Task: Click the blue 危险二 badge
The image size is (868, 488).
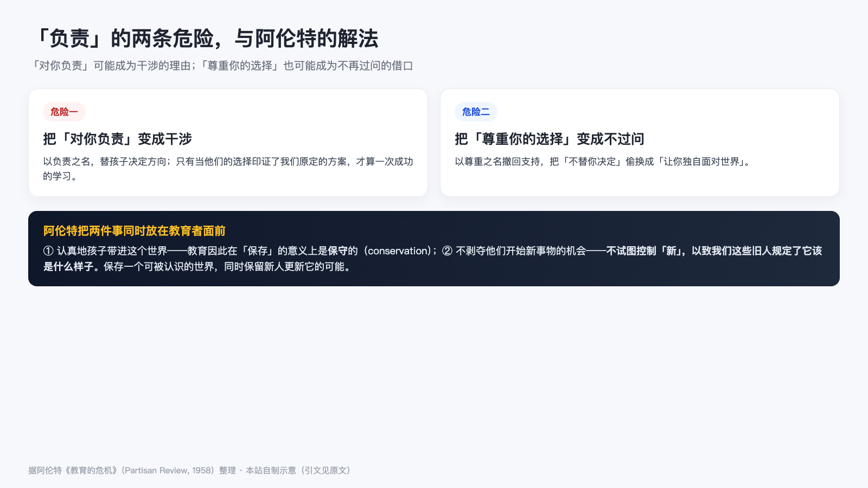Action: pos(476,112)
